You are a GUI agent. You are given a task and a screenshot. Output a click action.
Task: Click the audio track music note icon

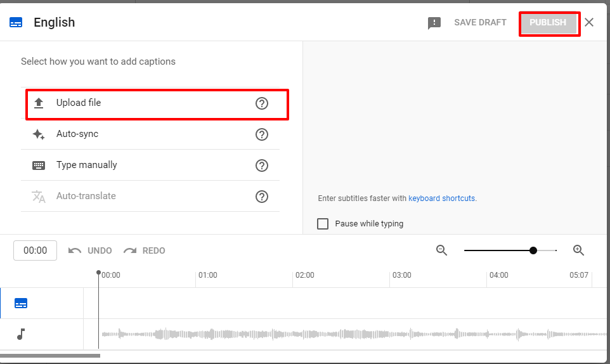pos(21,334)
